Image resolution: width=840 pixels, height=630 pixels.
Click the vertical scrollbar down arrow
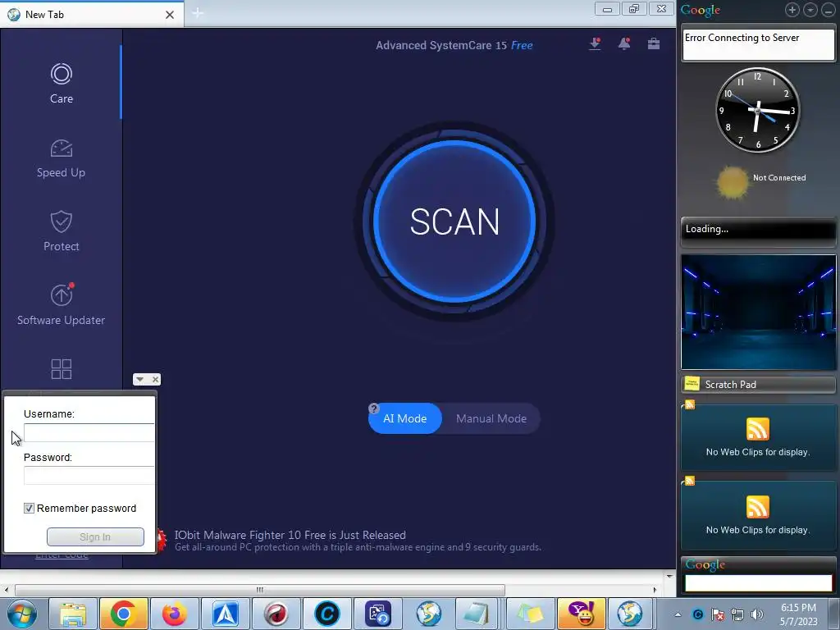pyautogui.click(x=669, y=577)
